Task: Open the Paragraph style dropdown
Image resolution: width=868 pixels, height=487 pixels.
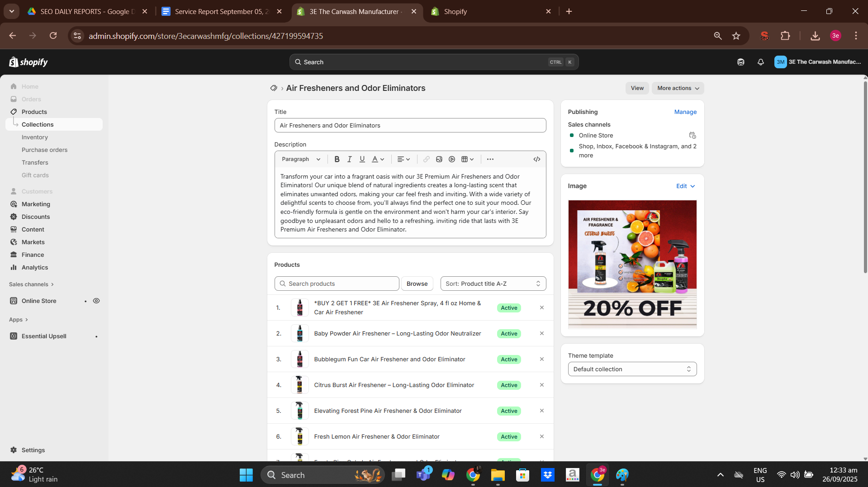Action: pos(301,159)
